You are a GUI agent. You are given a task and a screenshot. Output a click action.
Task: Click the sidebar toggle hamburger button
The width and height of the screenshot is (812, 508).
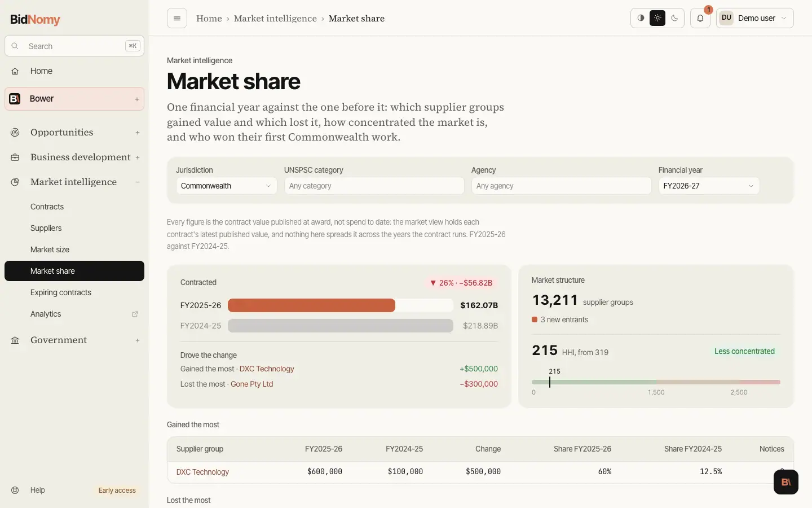coord(177,18)
